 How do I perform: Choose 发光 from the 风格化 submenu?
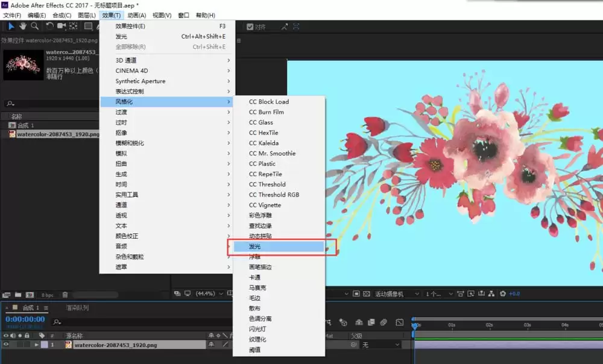click(x=279, y=246)
